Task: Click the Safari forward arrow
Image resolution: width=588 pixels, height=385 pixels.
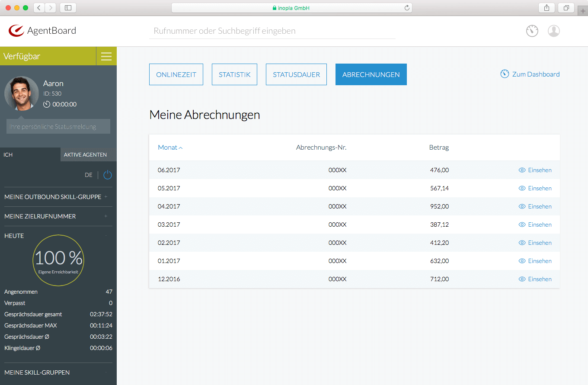Action: (51, 7)
